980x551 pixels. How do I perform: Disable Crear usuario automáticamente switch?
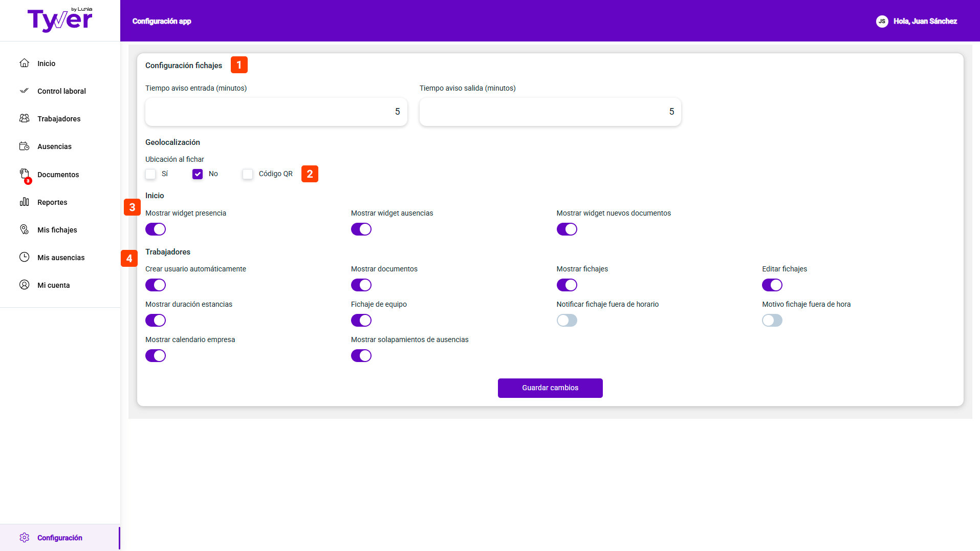point(156,285)
